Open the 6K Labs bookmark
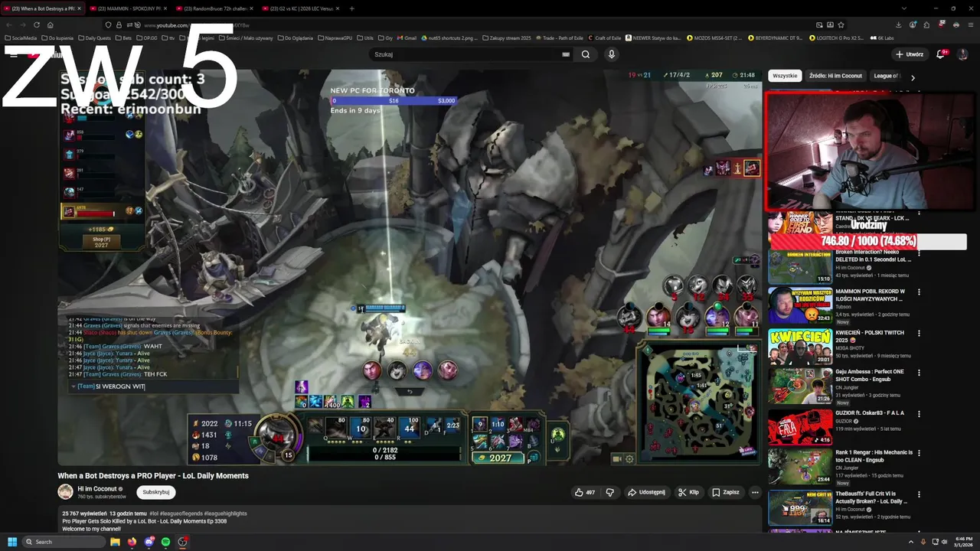The image size is (980, 551). click(882, 37)
